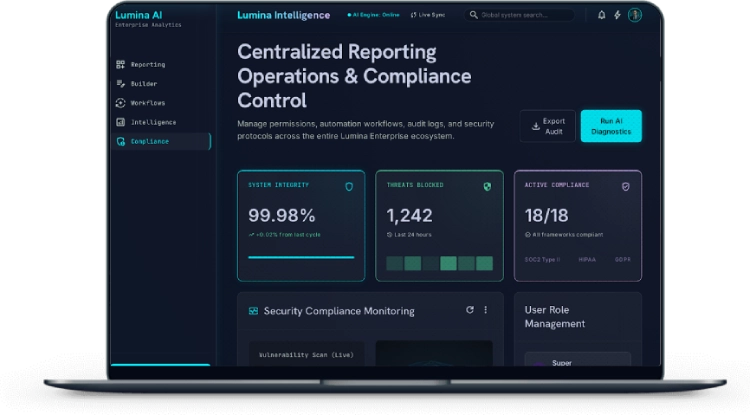Click the Live Sync status indicator
This screenshot has height=415, width=750.
[428, 15]
